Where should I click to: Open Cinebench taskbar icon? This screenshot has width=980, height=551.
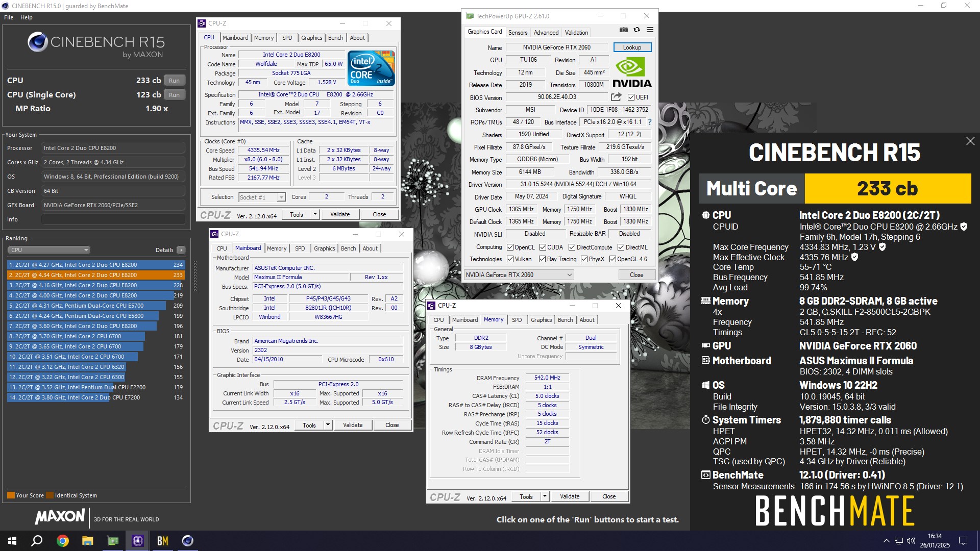(188, 541)
